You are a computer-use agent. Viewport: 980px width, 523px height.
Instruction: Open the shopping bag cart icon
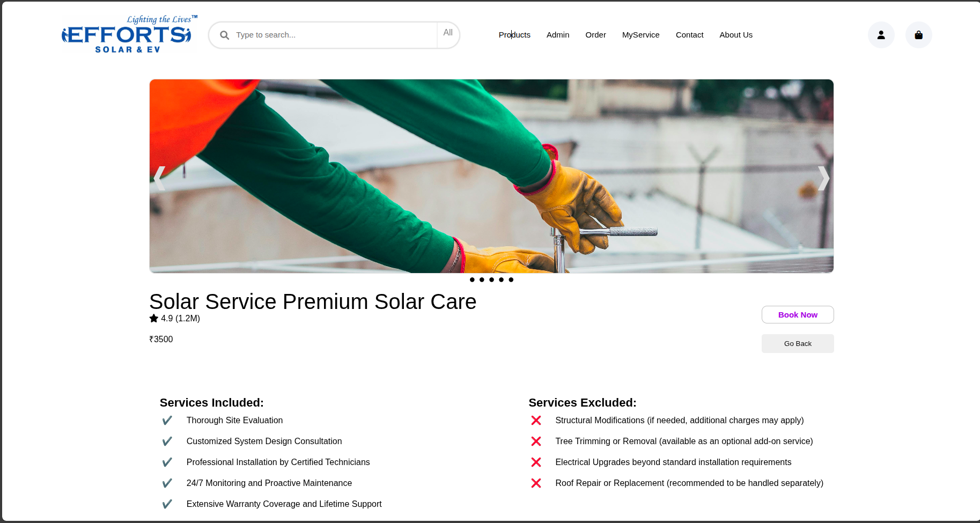coord(918,35)
